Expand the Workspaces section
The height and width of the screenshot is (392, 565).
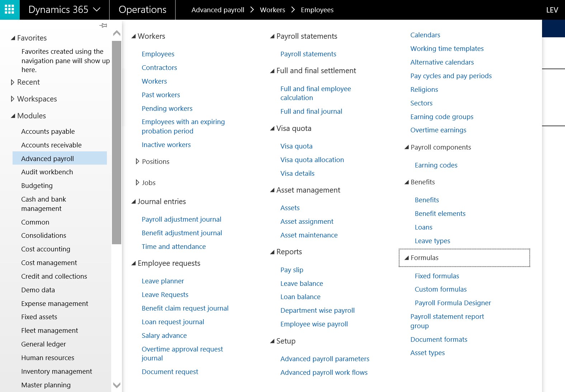click(x=13, y=99)
